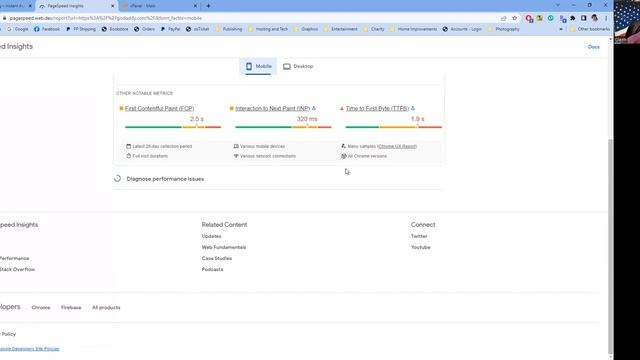Expand the Publishing bookmarks folder
This screenshot has height=360, width=640.
229,29
